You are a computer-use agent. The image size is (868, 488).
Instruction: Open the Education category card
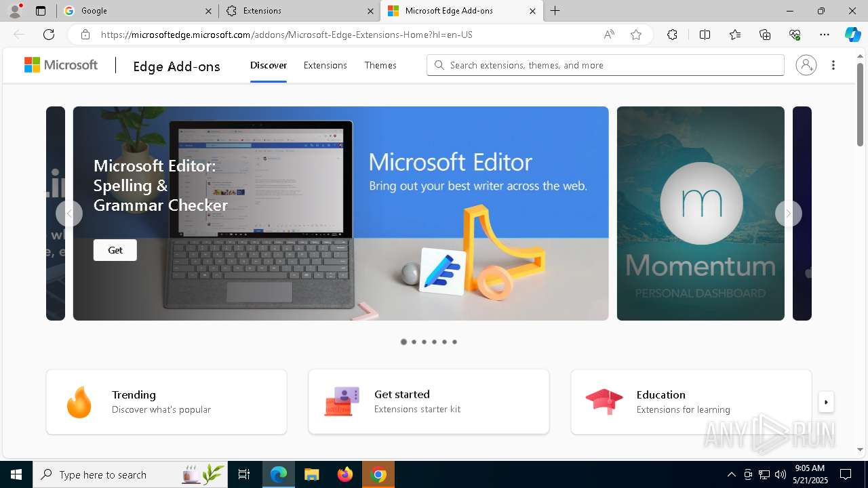(x=691, y=402)
